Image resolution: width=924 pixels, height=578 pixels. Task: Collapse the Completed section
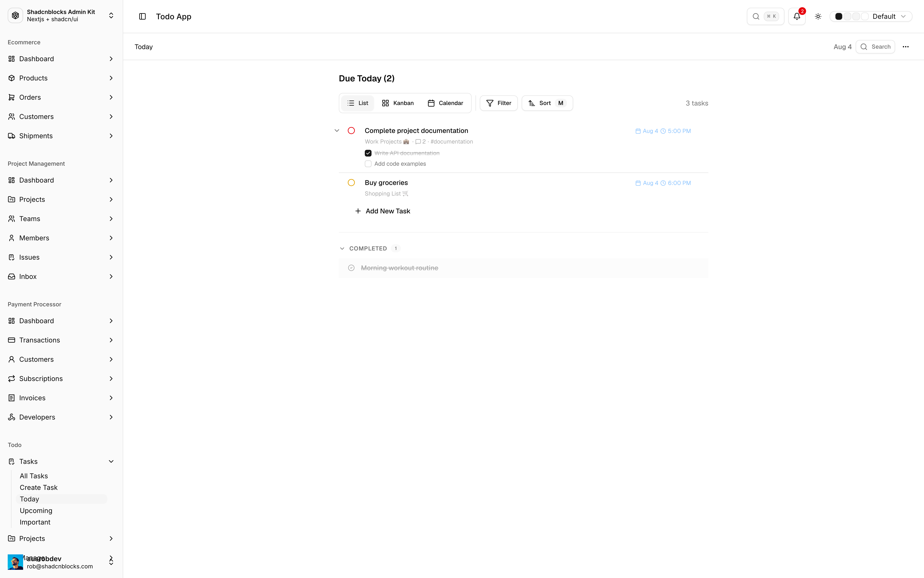pyautogui.click(x=342, y=249)
